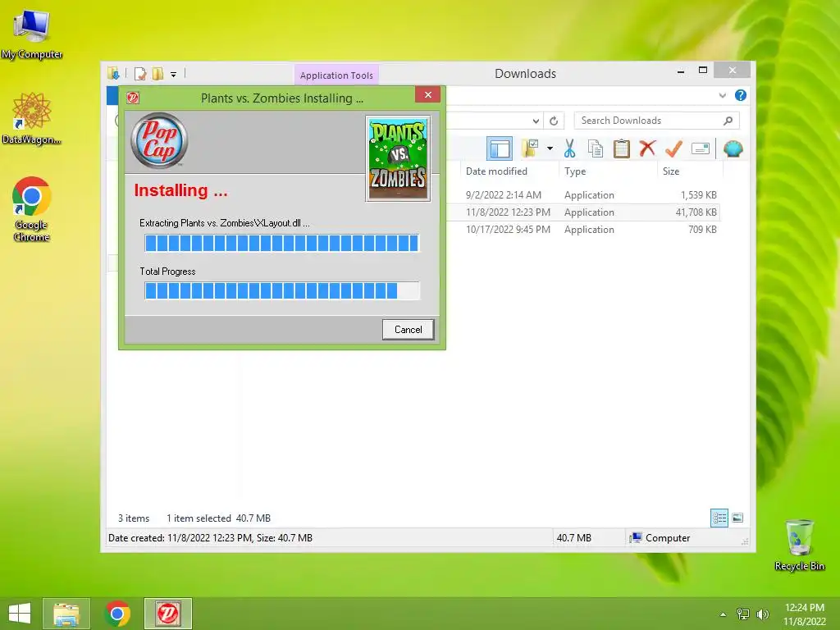Viewport: 840px width, 630px height.
Task: Open the Customize Quick Access Toolbar dropdown
Action: click(x=174, y=75)
